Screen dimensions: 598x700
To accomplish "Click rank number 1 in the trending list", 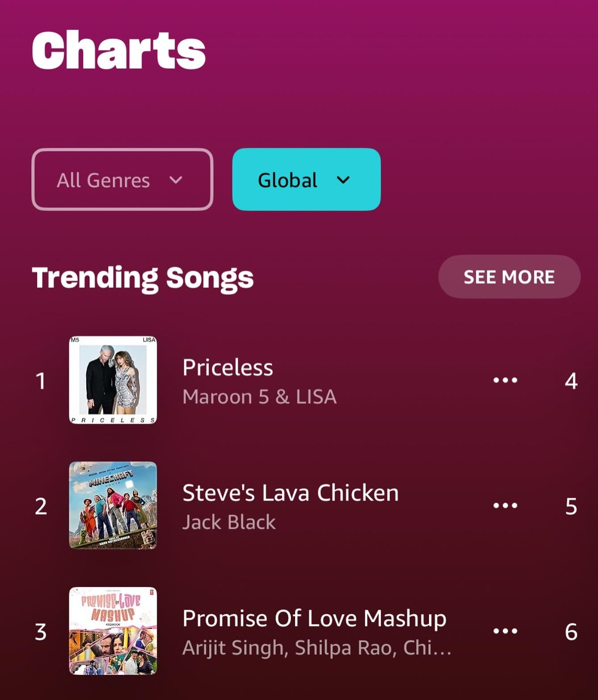I will point(41,381).
